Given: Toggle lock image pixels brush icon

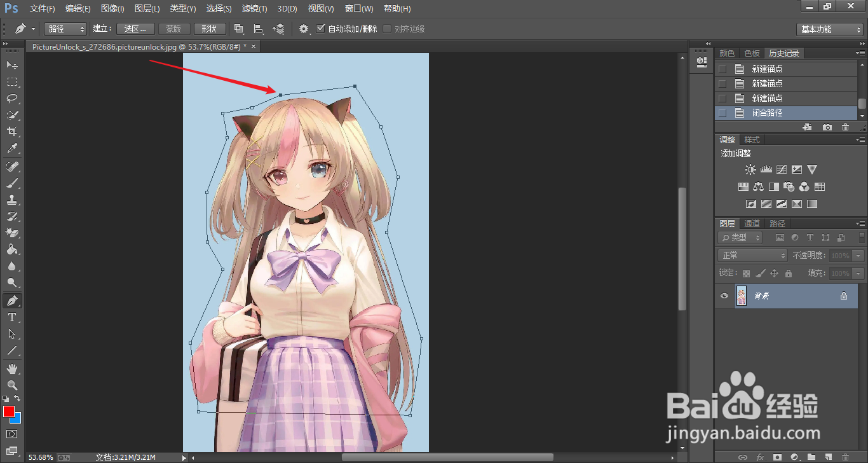Looking at the screenshot, I should [x=760, y=273].
